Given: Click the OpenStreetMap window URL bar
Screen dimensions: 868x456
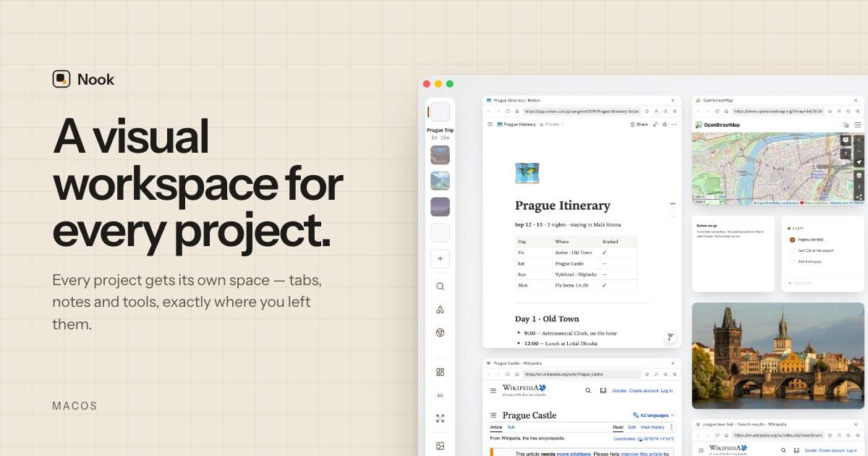Looking at the screenshot, I should coord(778,111).
